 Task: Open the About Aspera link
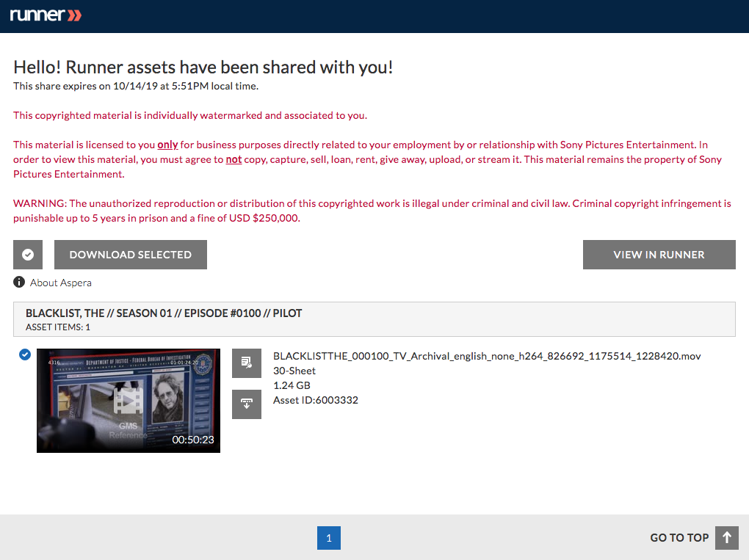click(61, 283)
